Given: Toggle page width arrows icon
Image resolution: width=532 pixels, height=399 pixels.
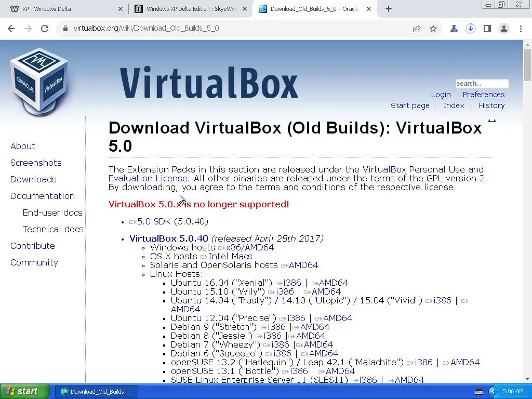Looking at the screenshot, I should coord(491,121).
